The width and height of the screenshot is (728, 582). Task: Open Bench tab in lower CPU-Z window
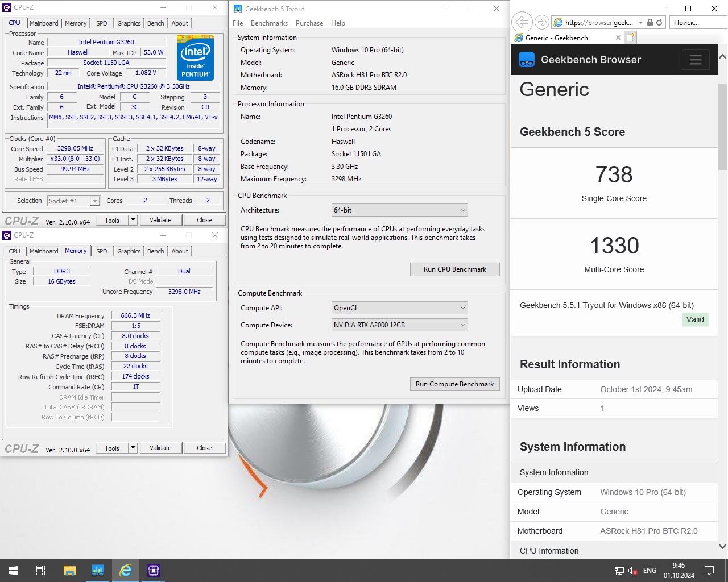(155, 251)
